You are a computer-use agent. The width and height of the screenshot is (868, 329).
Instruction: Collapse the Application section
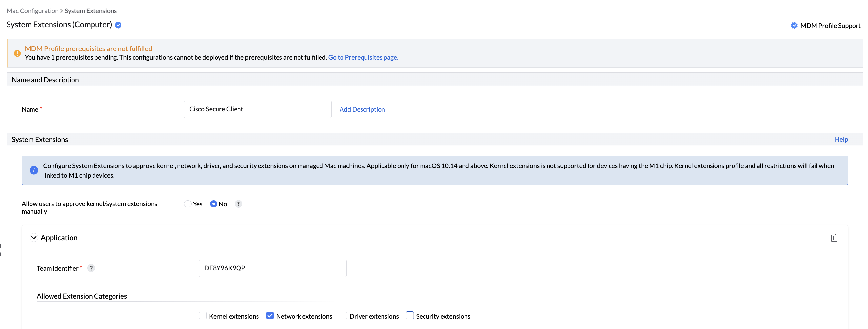[x=34, y=237]
